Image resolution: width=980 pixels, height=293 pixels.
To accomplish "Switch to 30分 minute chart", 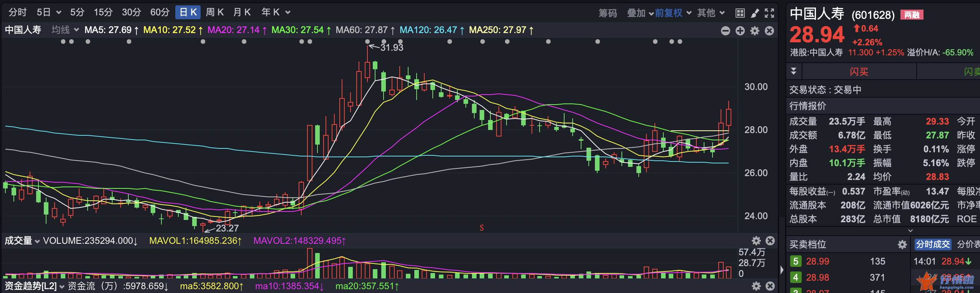I will click(131, 12).
